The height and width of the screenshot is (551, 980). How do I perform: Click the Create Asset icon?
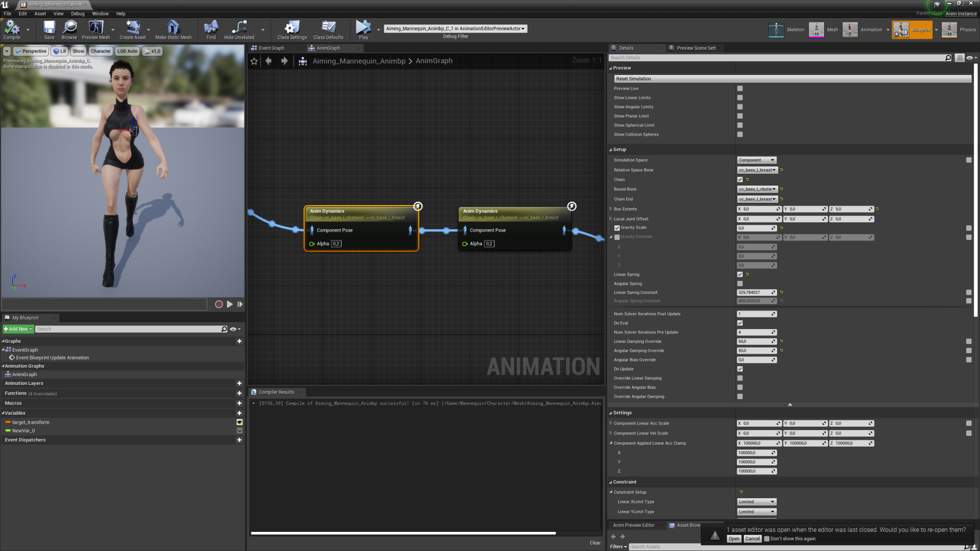click(132, 29)
